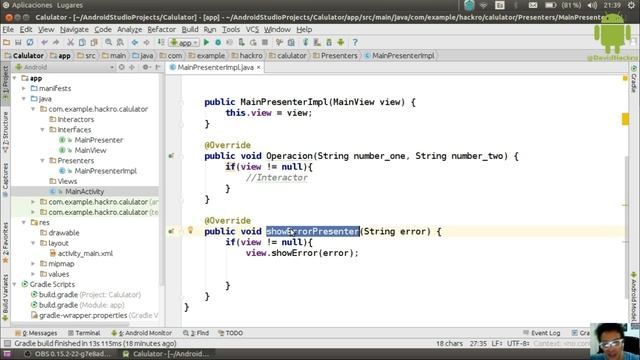Click the Stop square toolbar icon
Viewport: 640px width, 360px height.
pos(265,42)
